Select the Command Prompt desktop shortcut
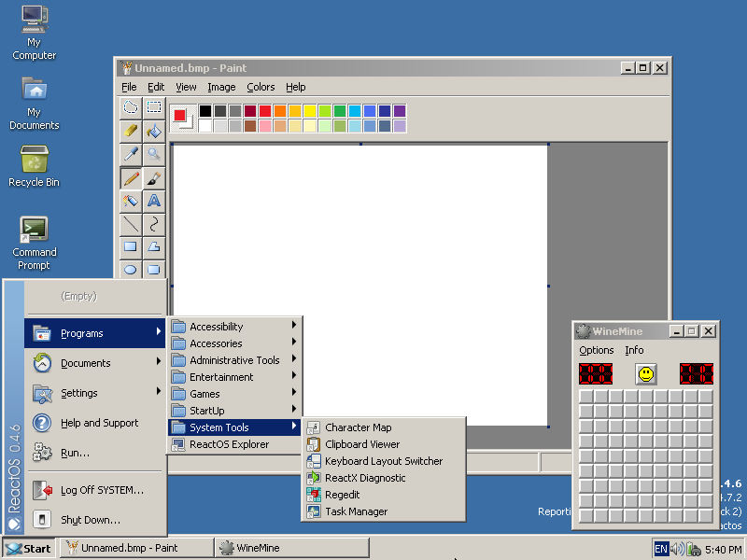 point(35,244)
